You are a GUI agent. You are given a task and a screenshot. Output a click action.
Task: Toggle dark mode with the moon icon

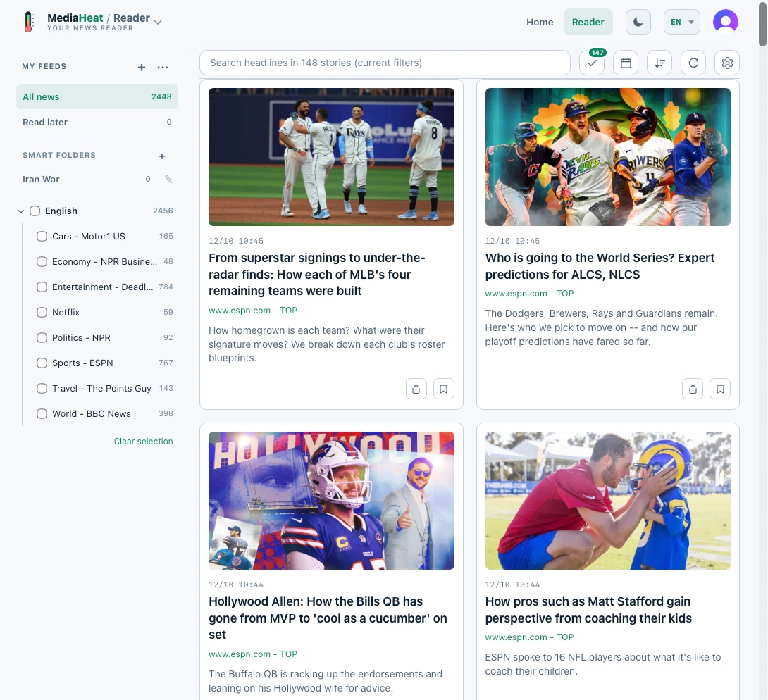pyautogui.click(x=638, y=22)
